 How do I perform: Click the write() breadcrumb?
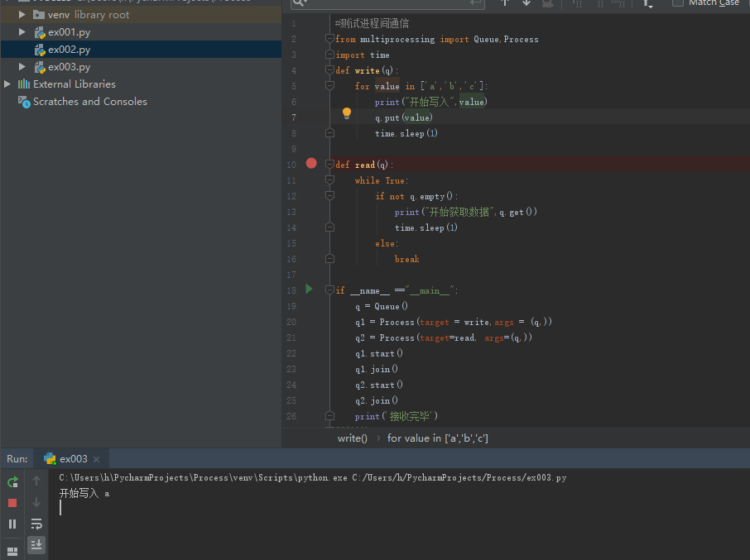(352, 438)
